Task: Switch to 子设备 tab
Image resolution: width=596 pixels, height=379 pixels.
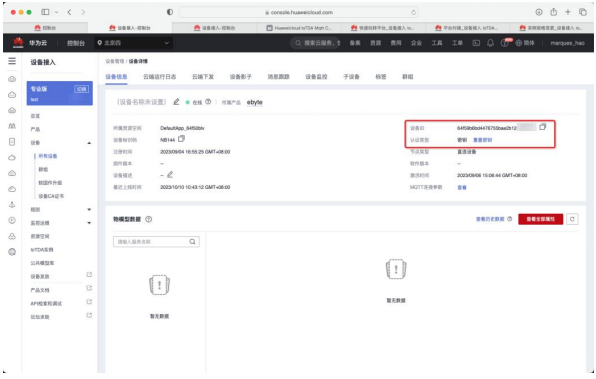Action: (x=351, y=77)
